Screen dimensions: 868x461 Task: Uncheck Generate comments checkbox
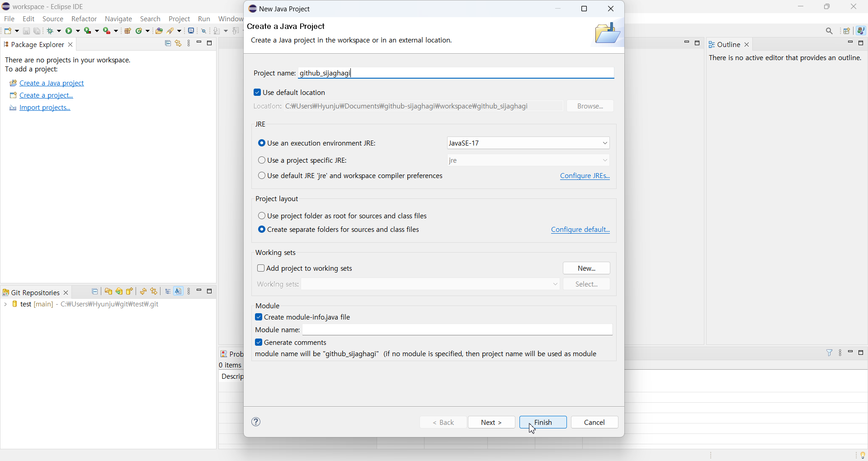259,343
